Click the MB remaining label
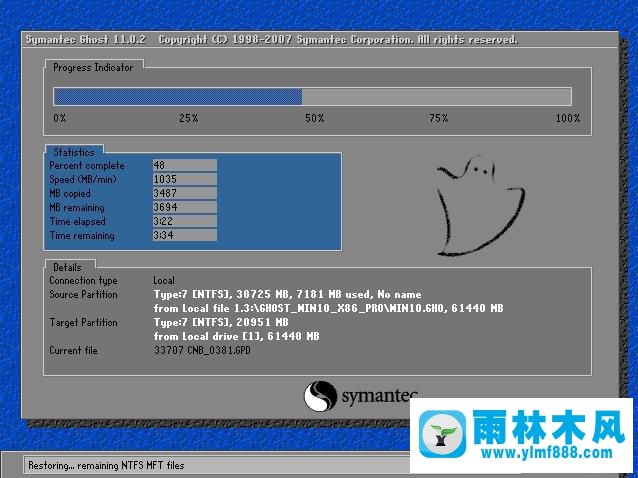The height and width of the screenshot is (478, 638). click(77, 207)
